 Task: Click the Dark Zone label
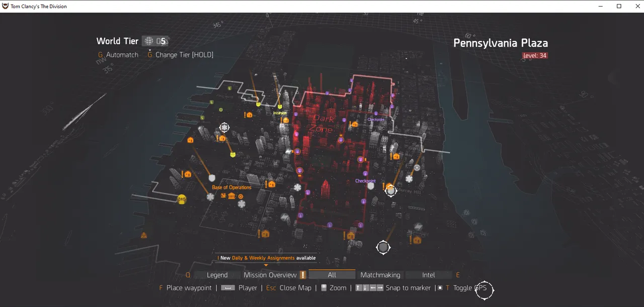(323, 123)
